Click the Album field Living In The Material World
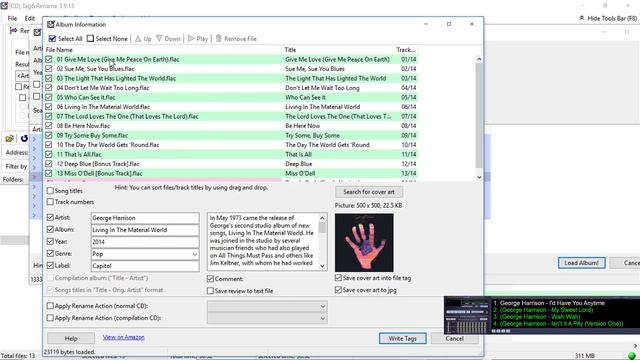Image resolution: width=640 pixels, height=360 pixels. click(x=145, y=230)
